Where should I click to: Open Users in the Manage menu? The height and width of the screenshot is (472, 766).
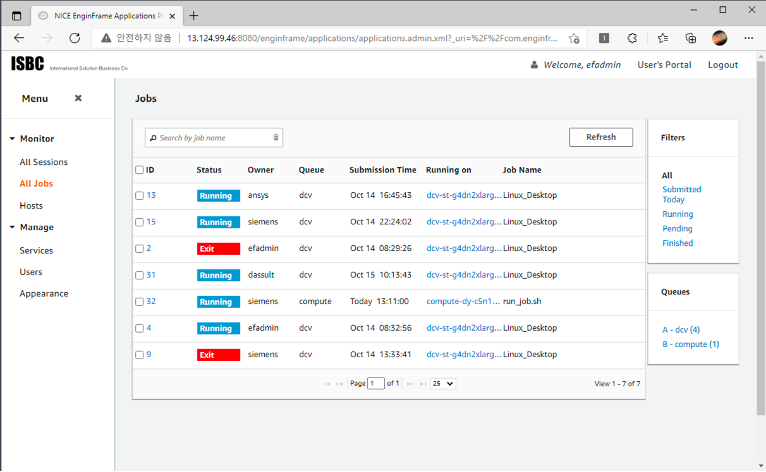click(x=31, y=272)
